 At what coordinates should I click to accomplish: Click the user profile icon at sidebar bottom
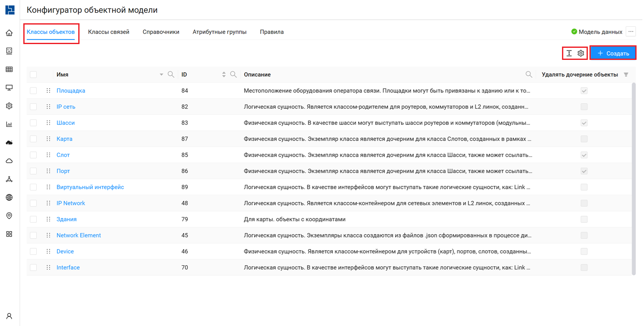tap(9, 316)
